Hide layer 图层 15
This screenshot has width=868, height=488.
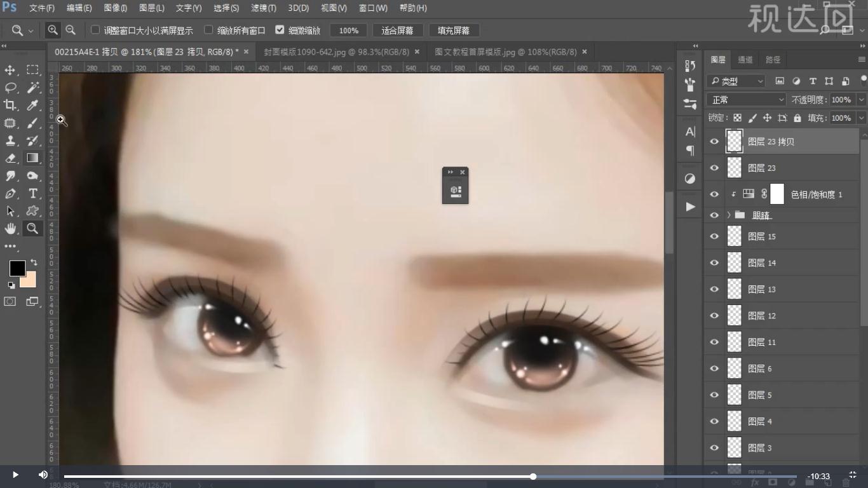(714, 236)
